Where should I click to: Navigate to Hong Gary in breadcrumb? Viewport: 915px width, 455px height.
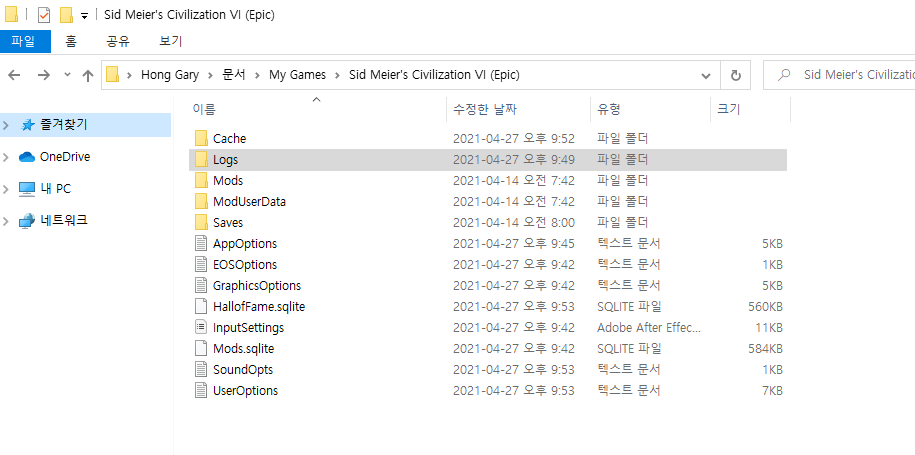tap(170, 75)
